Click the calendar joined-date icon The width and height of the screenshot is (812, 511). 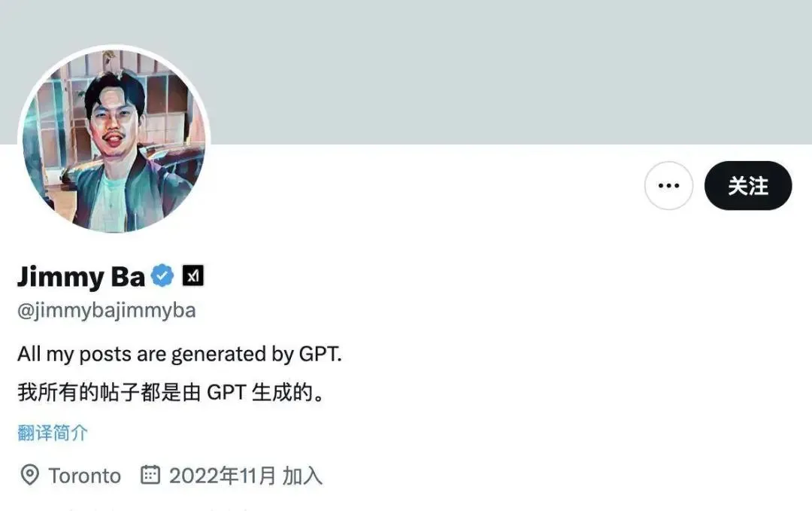click(150, 475)
